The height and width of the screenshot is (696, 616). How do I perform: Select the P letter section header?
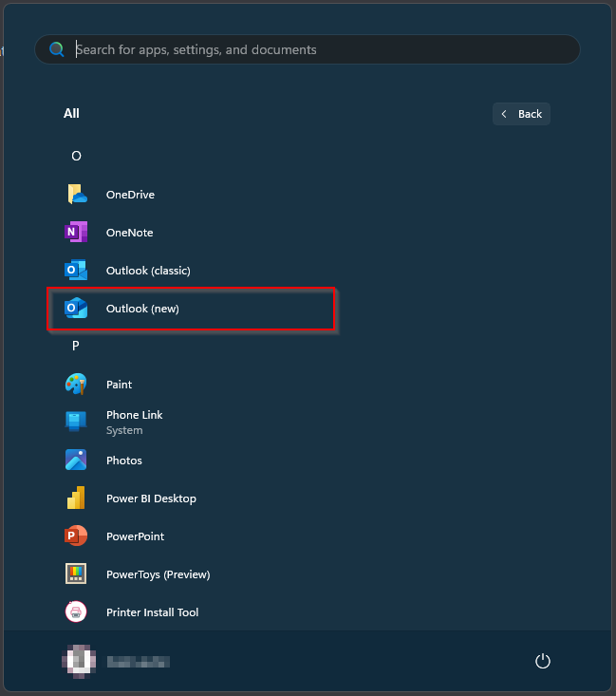coord(76,346)
